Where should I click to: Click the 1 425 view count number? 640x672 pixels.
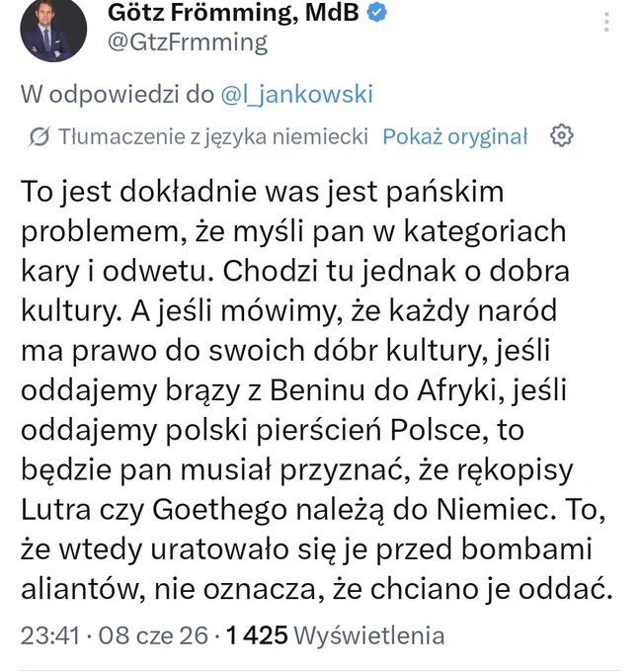click(x=257, y=635)
